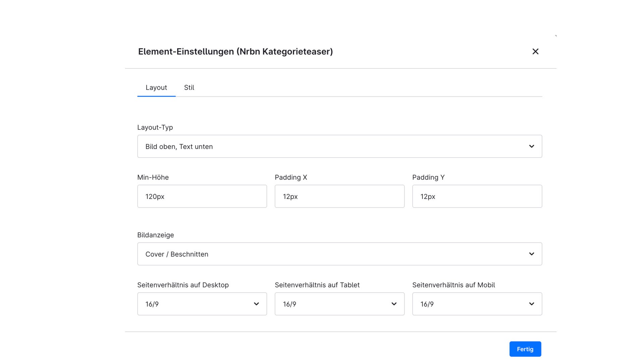Click the Mobil aspect ratio chevron arrow
This screenshot has height=362, width=644.
pos(532,304)
